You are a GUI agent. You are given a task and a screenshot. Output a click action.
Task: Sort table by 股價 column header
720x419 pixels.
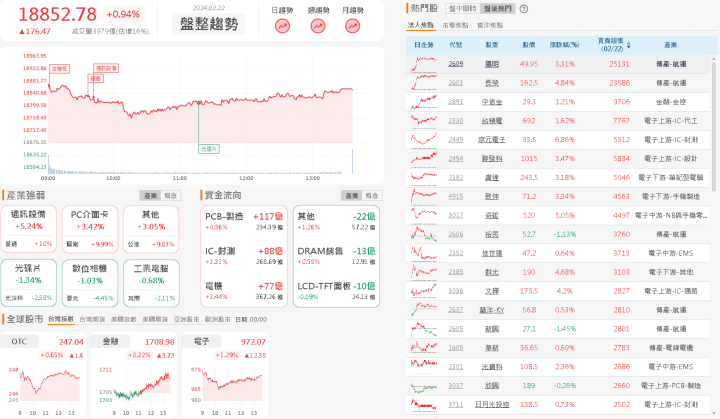point(529,45)
